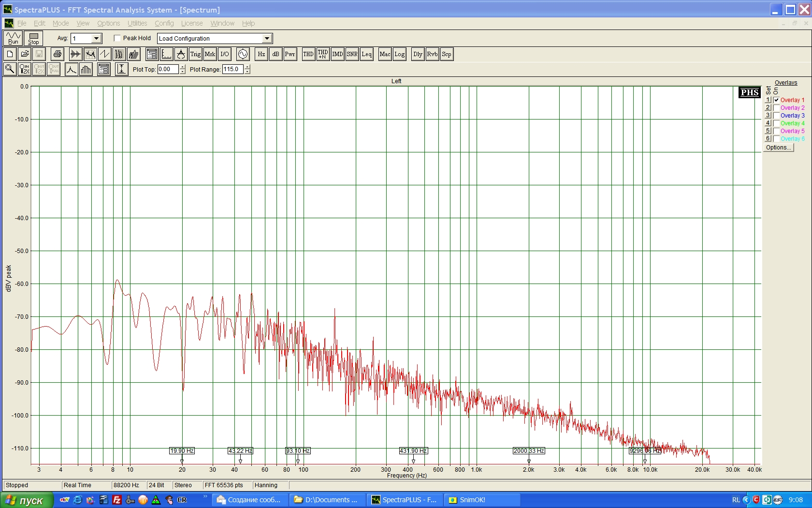This screenshot has width=812, height=508.
Task: Turn on the Overlay 3 checkbox
Action: (x=776, y=116)
